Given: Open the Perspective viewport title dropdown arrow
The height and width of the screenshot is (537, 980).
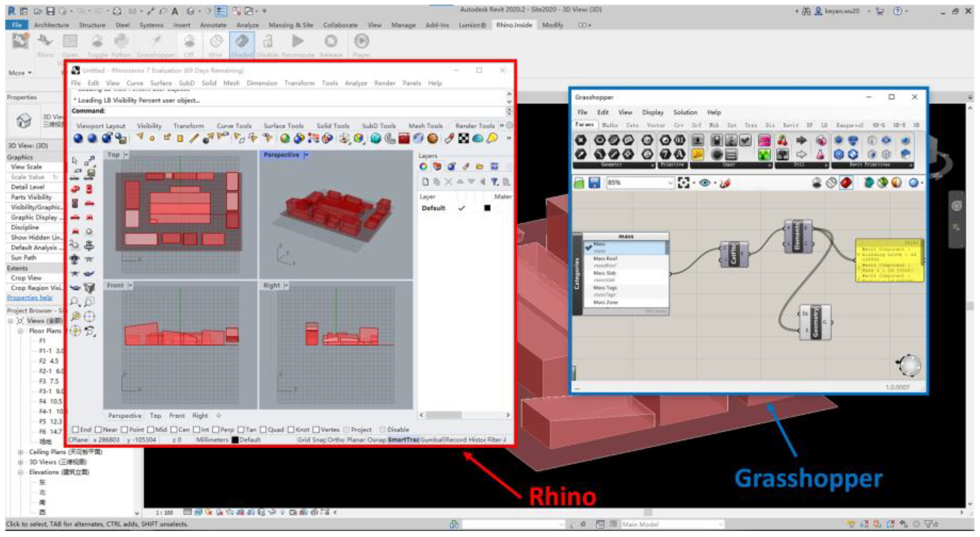Looking at the screenshot, I should tap(306, 155).
